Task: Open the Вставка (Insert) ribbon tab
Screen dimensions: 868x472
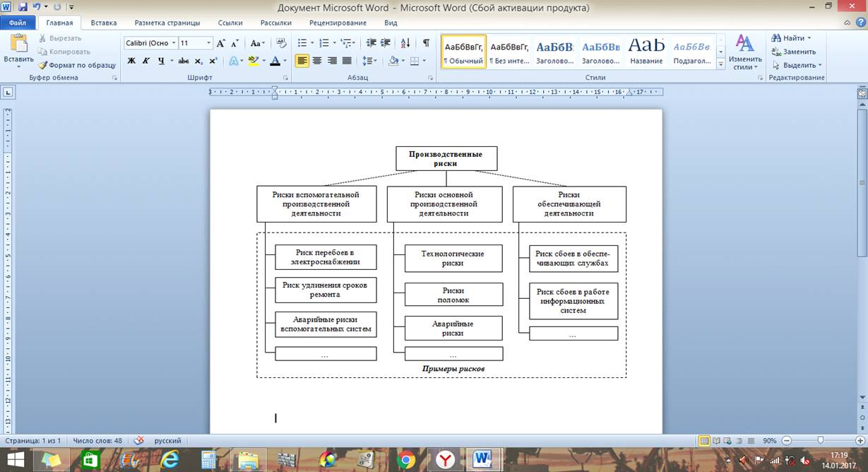Action: click(x=104, y=23)
